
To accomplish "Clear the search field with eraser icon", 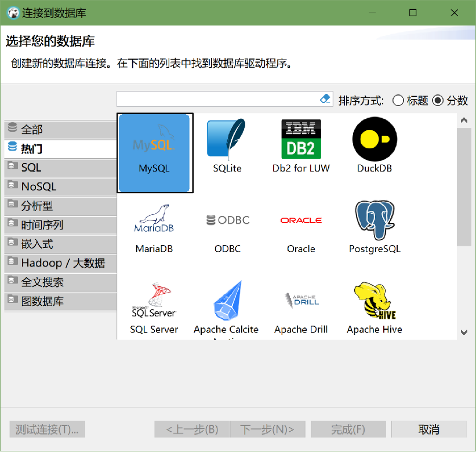I will click(325, 99).
